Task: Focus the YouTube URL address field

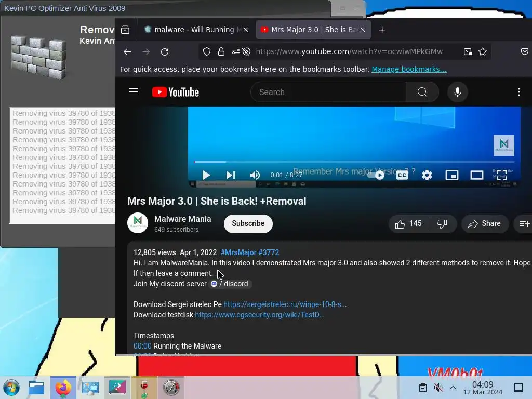Action: click(x=349, y=51)
